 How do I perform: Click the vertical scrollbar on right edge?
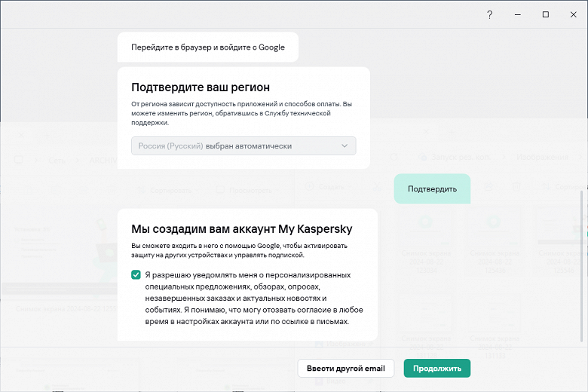point(582,266)
